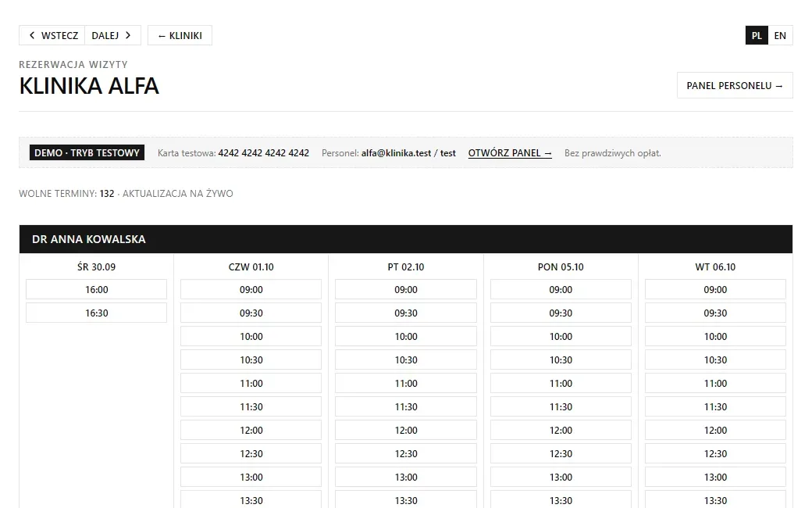Book the 16:00 slot on ŚR 30.09

[96, 289]
